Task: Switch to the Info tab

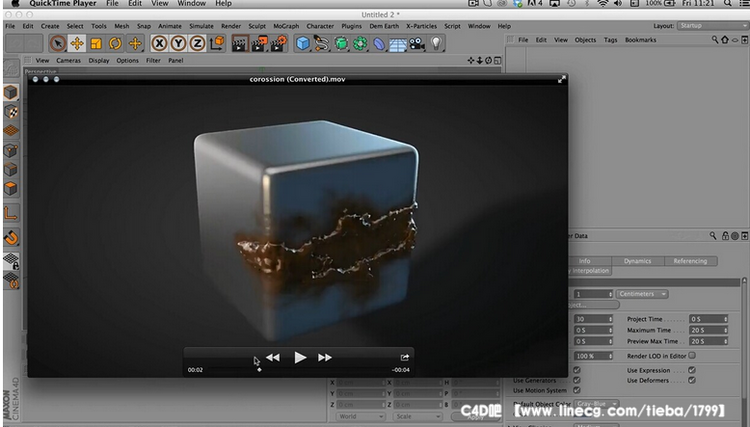Action: (x=585, y=261)
